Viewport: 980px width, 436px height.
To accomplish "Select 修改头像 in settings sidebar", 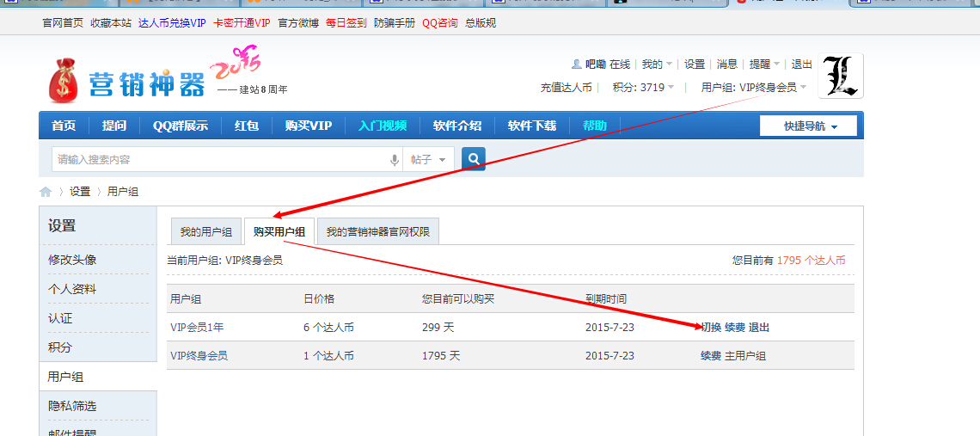I will [x=72, y=260].
